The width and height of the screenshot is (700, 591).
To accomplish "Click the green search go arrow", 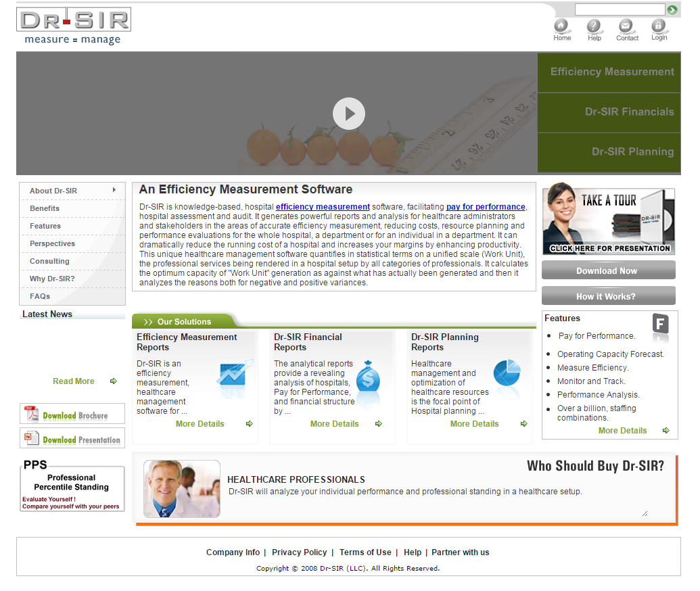I will [672, 9].
